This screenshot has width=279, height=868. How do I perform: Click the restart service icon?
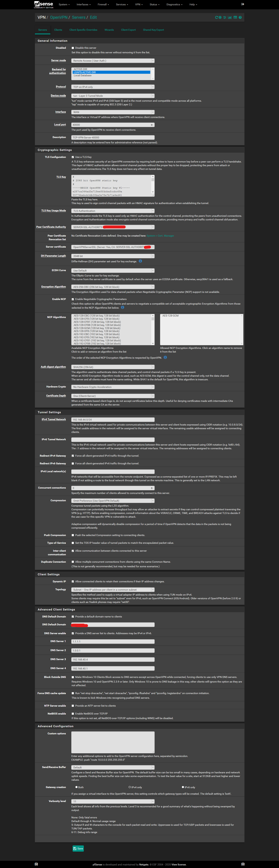tap(216, 17)
